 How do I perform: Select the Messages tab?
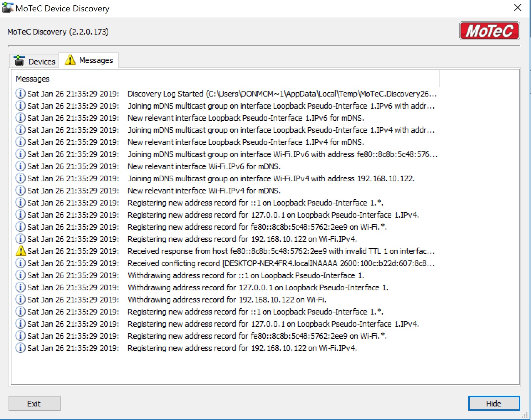(x=89, y=60)
